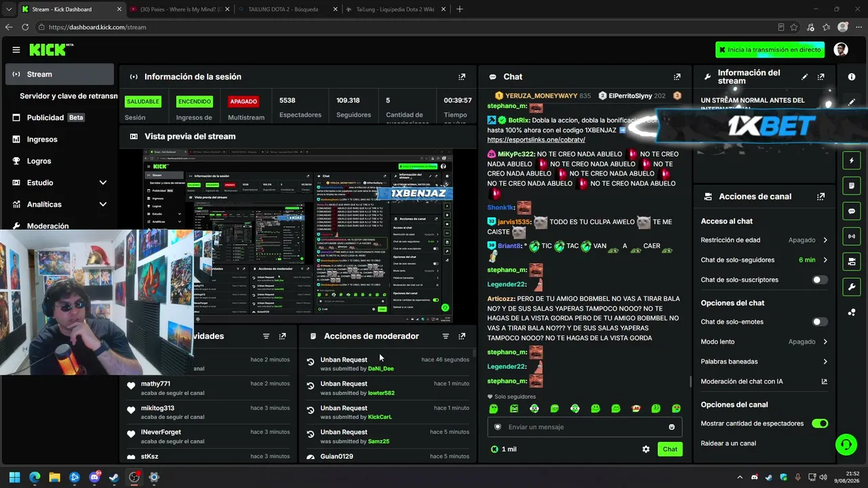
Task: Click the stream preview thumbnail
Action: tap(298, 237)
